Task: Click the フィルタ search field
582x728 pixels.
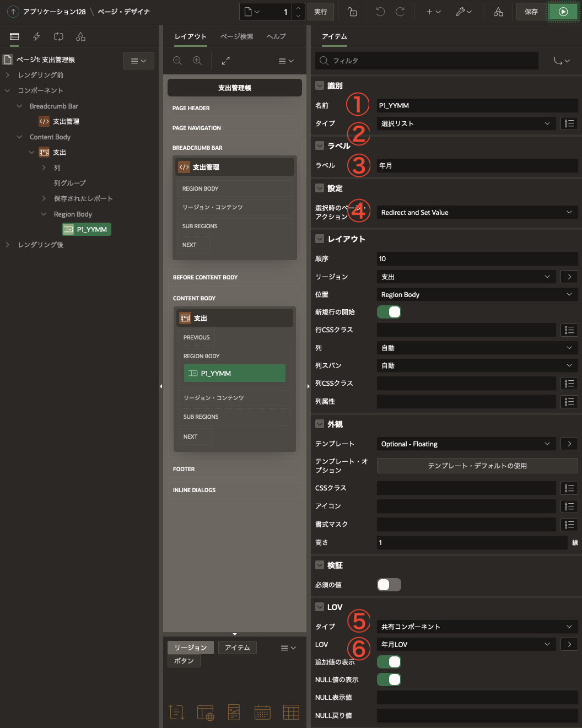Action: click(427, 61)
